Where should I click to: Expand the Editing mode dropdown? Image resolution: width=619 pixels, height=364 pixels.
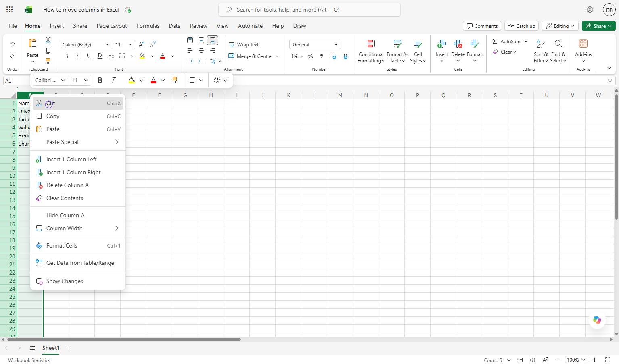[x=560, y=26]
